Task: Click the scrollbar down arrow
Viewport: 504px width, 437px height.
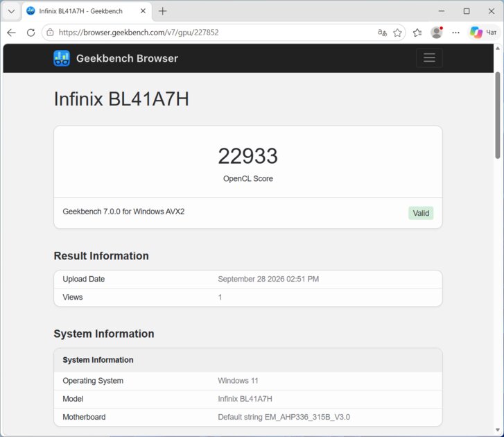Action: [x=498, y=430]
